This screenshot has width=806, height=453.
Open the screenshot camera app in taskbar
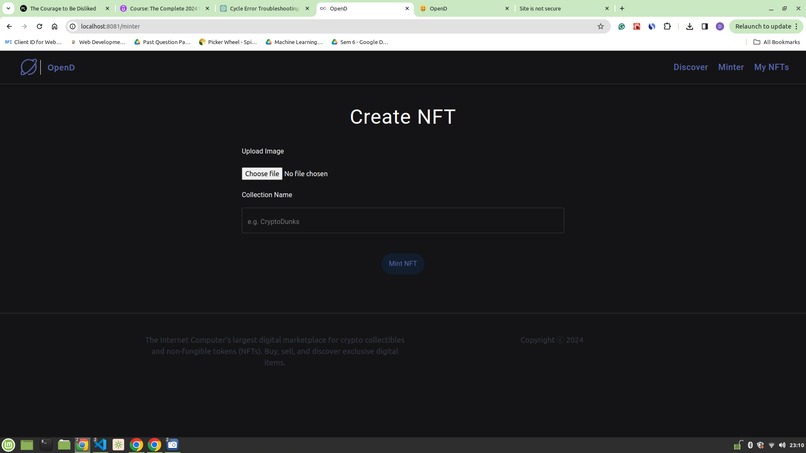173,445
